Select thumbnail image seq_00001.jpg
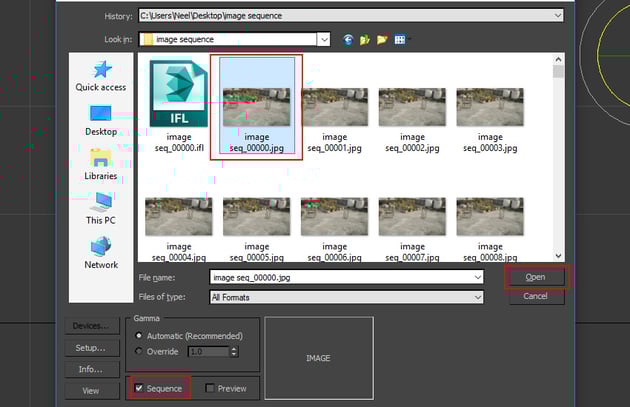This screenshot has width=630, height=407. pos(335,121)
